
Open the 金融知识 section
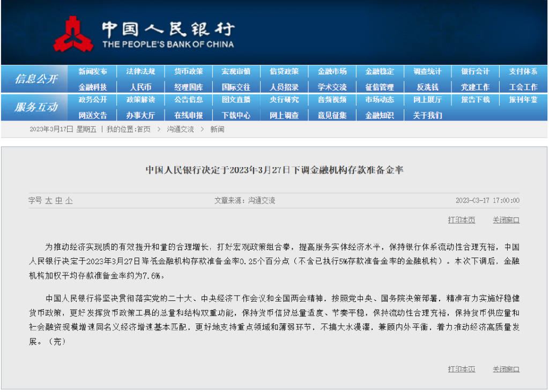tap(380, 115)
